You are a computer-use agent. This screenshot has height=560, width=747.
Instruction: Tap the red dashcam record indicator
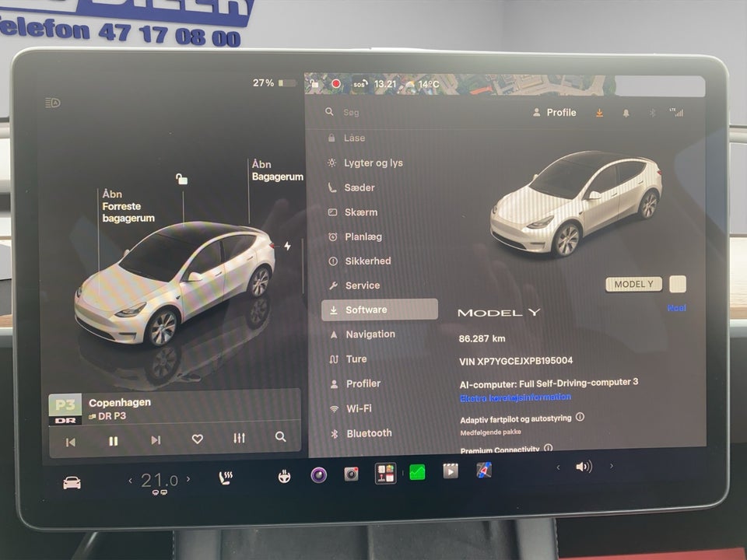[336, 84]
